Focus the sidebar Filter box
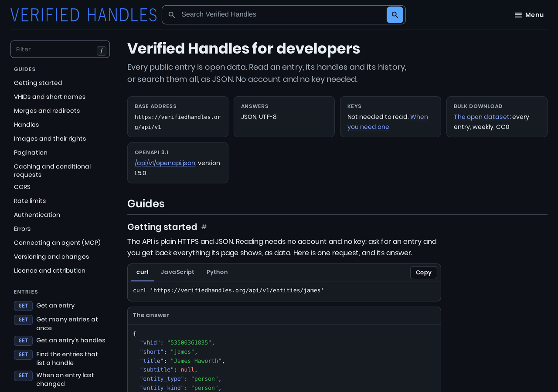558x392 pixels. [60, 49]
